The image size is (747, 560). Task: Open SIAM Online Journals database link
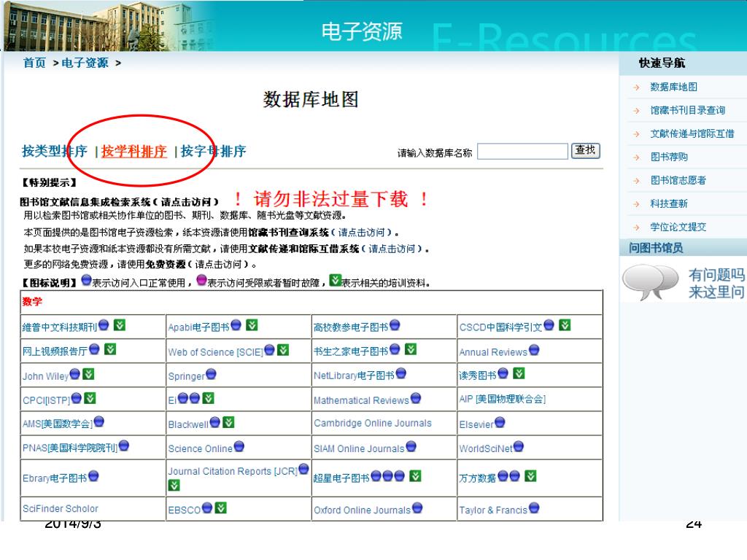(359, 448)
